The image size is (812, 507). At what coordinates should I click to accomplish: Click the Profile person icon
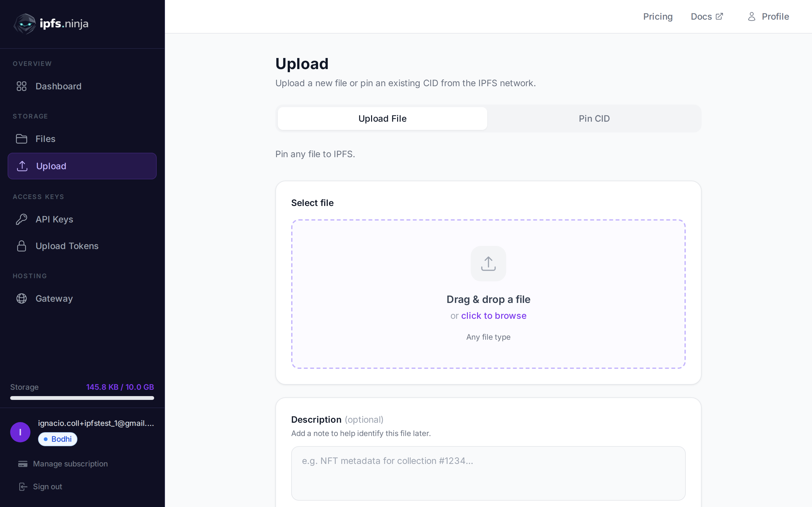pos(751,16)
